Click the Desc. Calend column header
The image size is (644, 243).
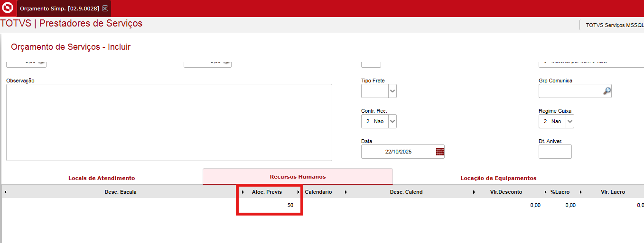[406, 192]
